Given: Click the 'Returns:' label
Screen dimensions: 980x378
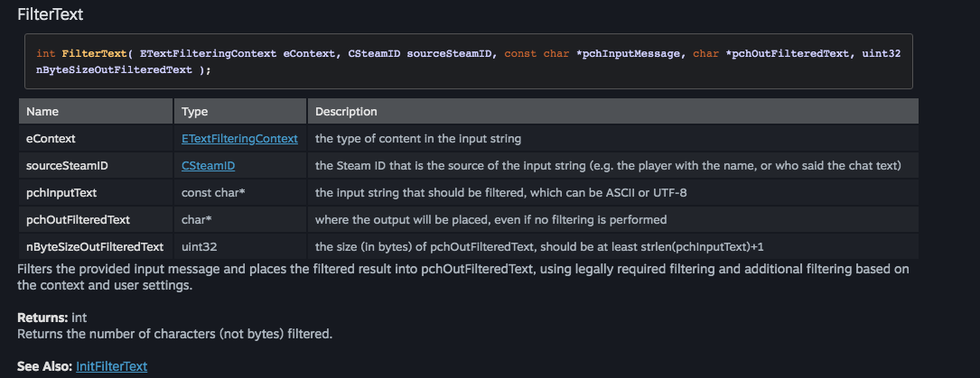Looking at the screenshot, I should [x=42, y=318].
